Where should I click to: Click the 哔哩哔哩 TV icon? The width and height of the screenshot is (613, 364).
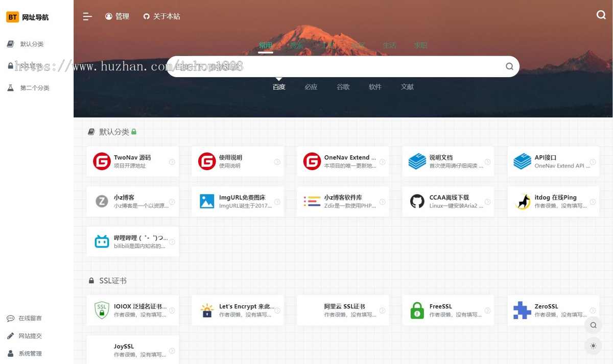tap(102, 241)
